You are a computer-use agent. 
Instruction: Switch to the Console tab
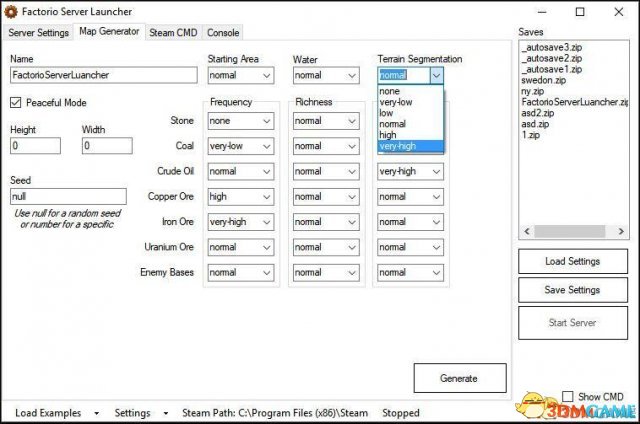(x=223, y=33)
